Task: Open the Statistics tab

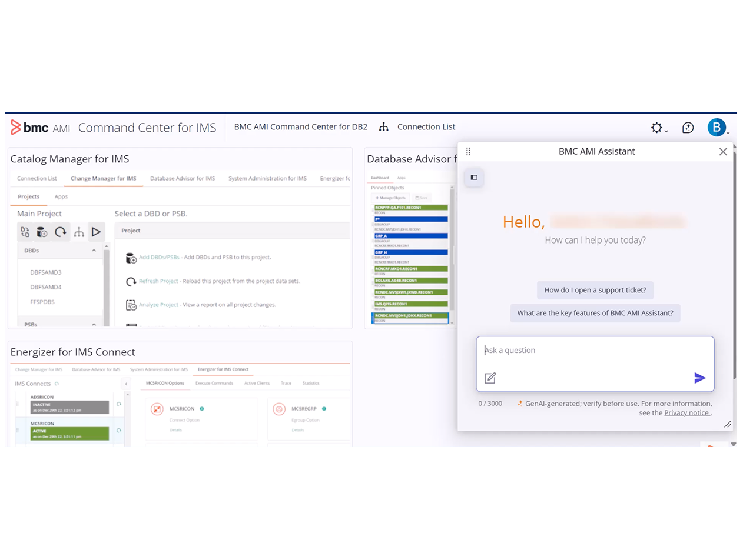Action: click(311, 384)
